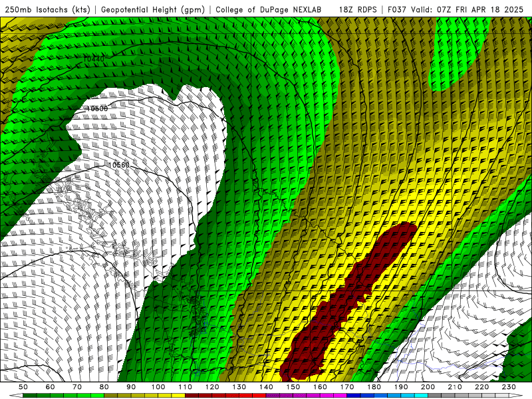Click the 90 value on the color legend
The width and height of the screenshot is (532, 399).
coord(131,387)
